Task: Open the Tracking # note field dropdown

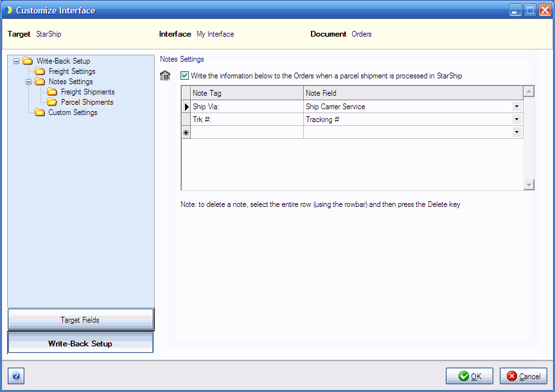Action: [x=516, y=120]
